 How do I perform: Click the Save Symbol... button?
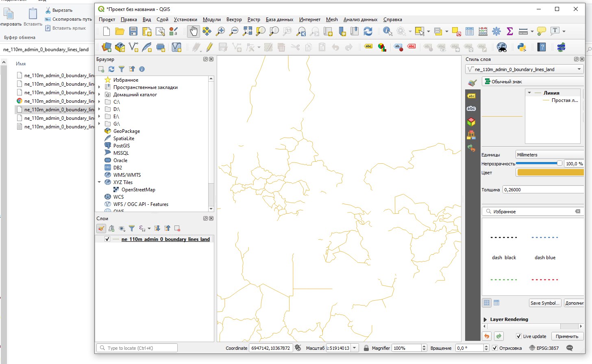[x=545, y=303]
